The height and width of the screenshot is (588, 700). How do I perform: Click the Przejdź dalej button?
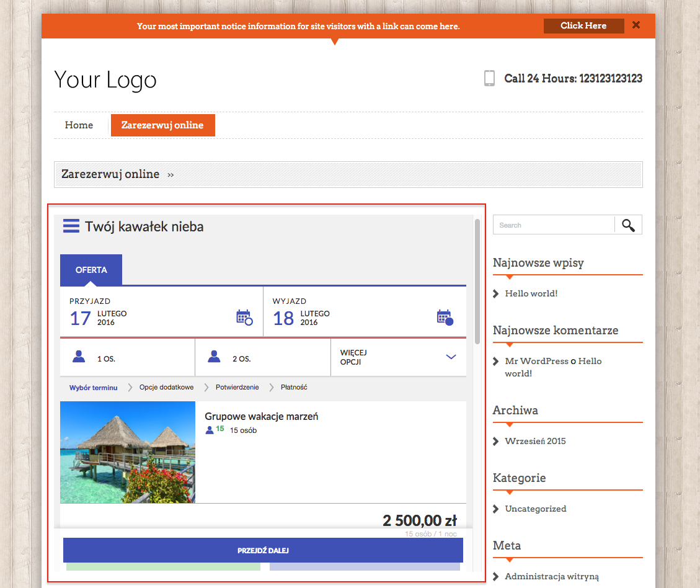263,550
